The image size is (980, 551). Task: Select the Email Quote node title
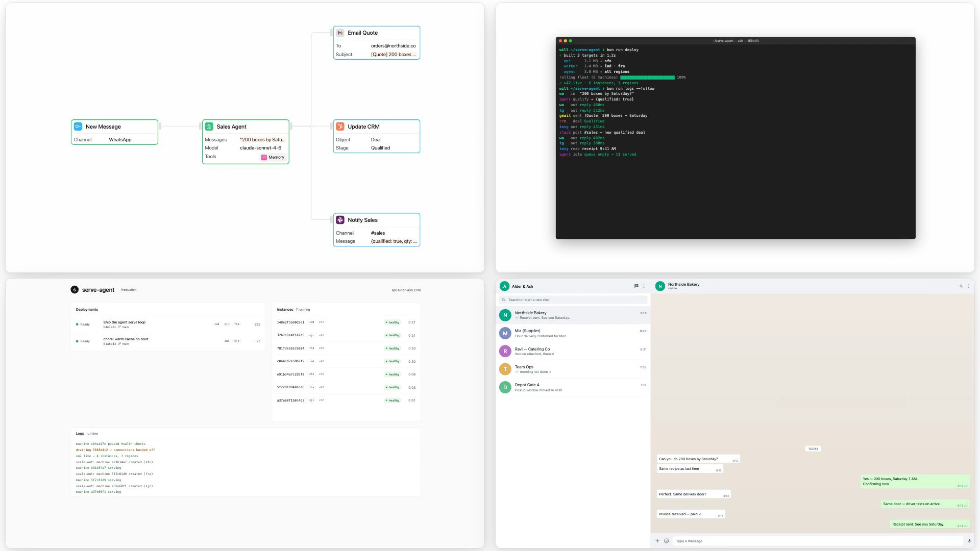click(x=362, y=33)
